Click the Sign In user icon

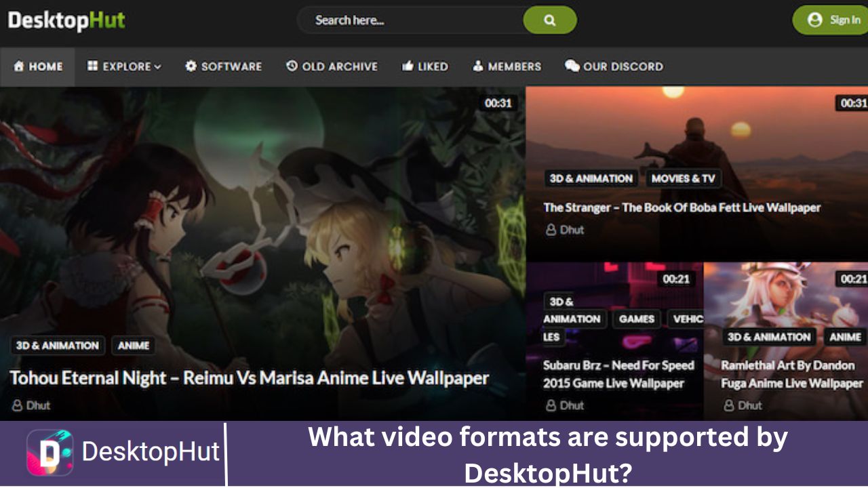pos(815,20)
